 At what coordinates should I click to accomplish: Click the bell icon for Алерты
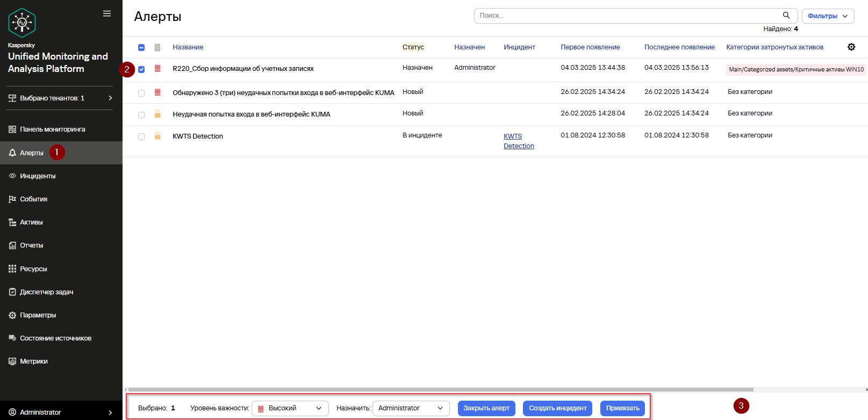tap(12, 153)
